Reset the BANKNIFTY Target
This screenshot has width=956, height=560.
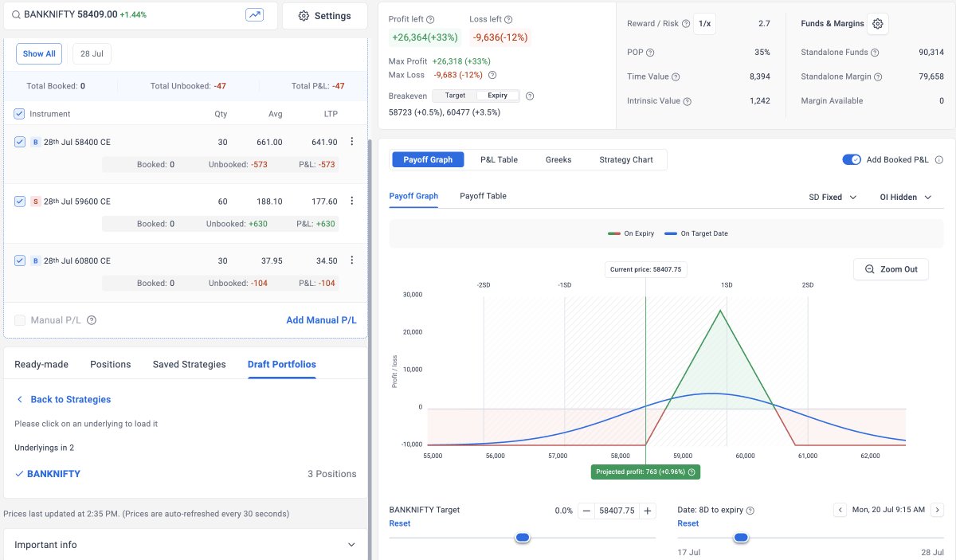(x=400, y=523)
